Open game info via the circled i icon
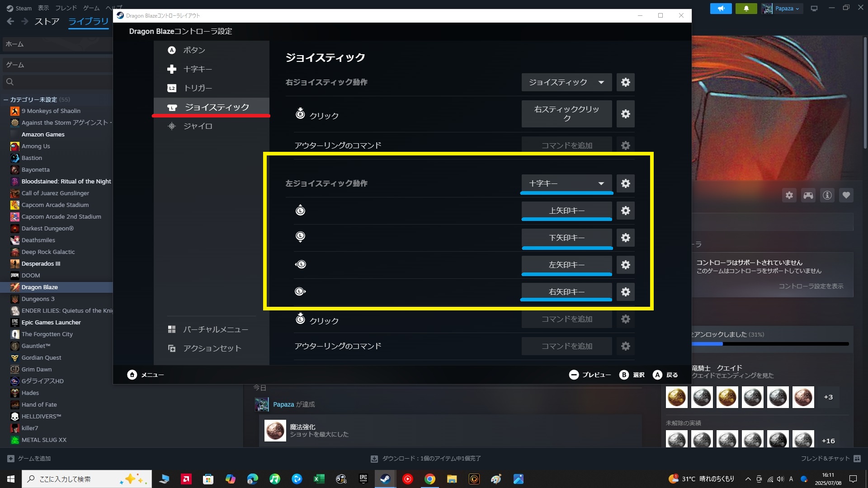868x488 pixels. 827,195
